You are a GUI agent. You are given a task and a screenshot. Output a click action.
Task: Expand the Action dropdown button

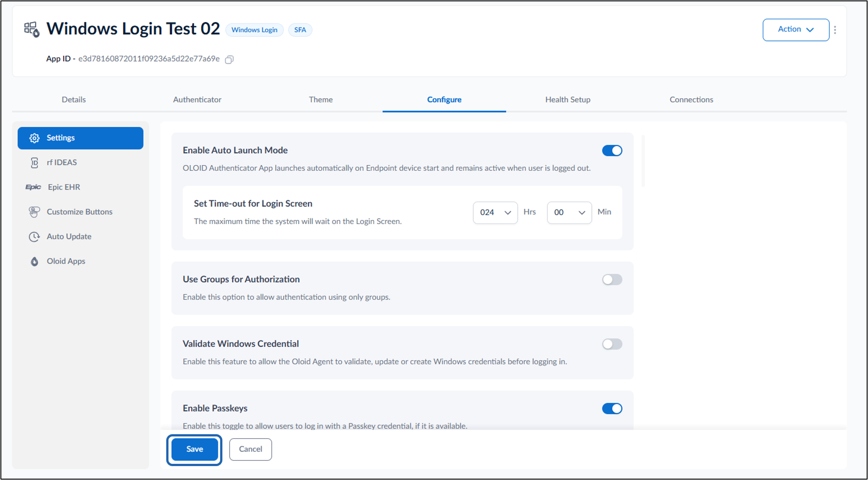pos(796,30)
